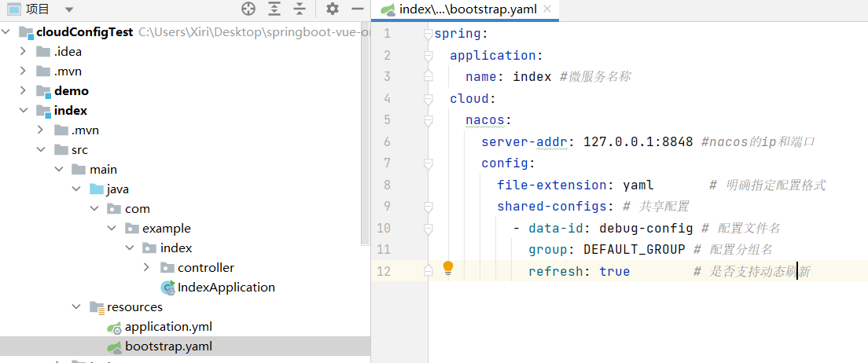This screenshot has height=363, width=868.
Task: Open the 项目 view dropdown
Action: tap(68, 9)
